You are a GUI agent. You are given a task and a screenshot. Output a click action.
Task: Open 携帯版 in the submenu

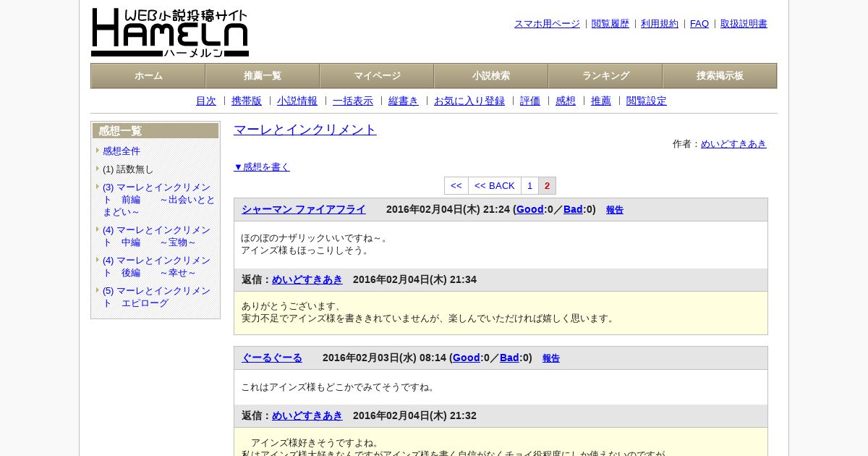(247, 101)
